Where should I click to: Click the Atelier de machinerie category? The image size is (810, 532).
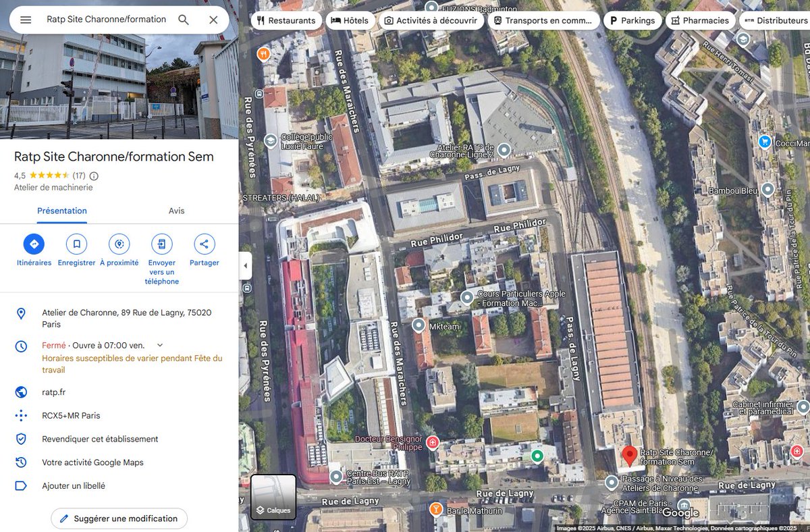click(x=53, y=188)
